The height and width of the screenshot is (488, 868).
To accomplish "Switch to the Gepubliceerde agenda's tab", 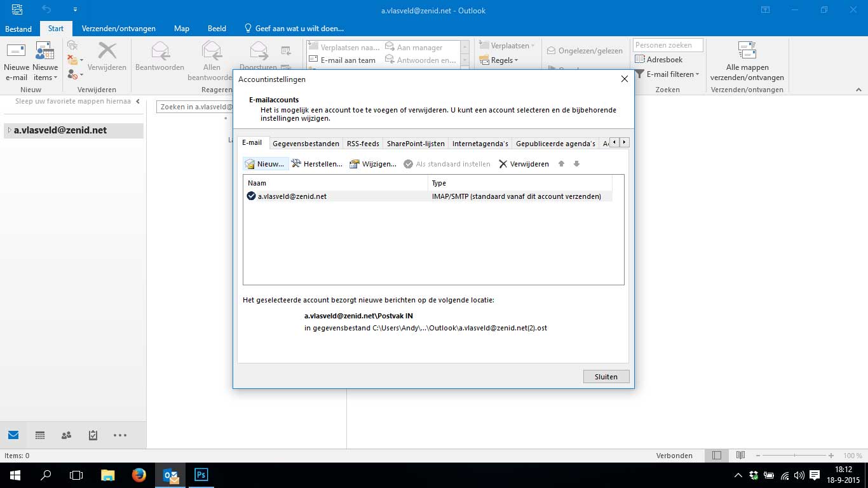I will [555, 144].
